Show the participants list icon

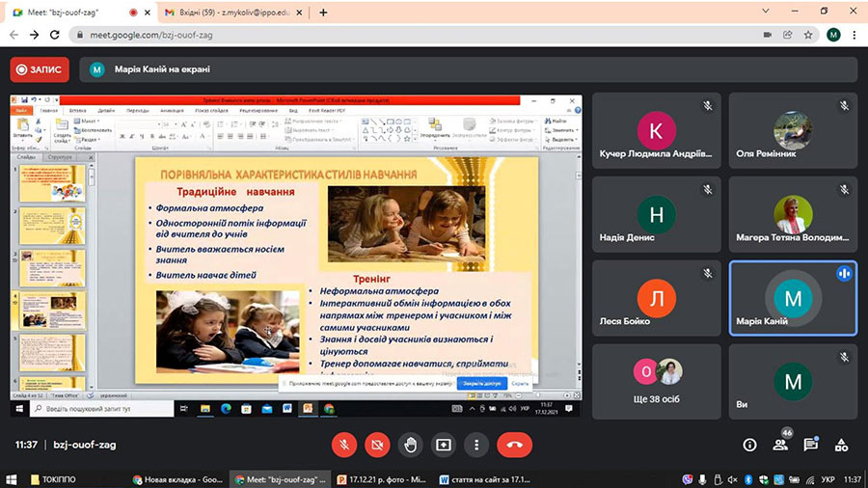780,445
